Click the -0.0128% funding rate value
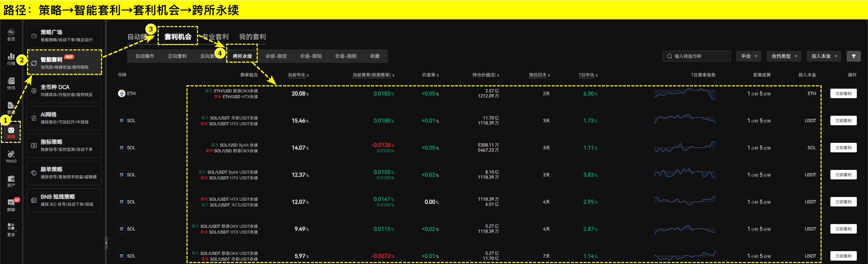This screenshot has height=264, width=868. coord(382,145)
